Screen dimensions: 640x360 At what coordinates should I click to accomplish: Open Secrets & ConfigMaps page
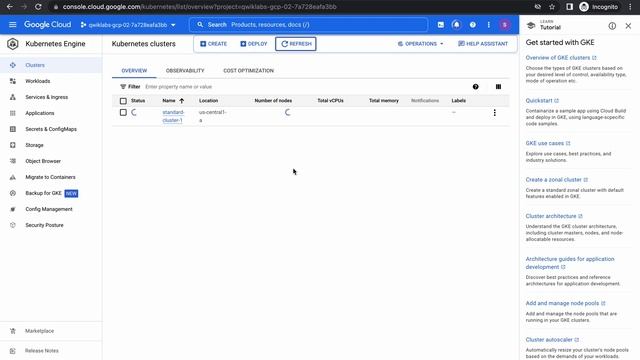tap(51, 129)
